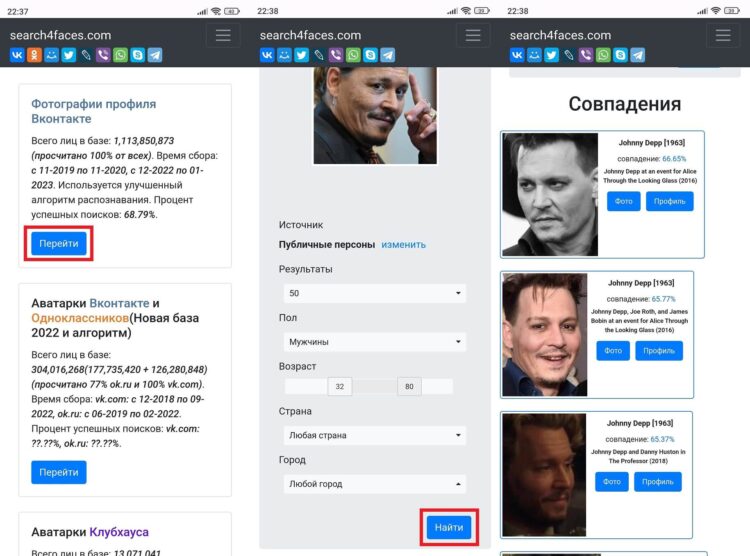This screenshot has height=556, width=750.
Task: Share via WhatsApp on the databases list screen
Action: click(121, 55)
